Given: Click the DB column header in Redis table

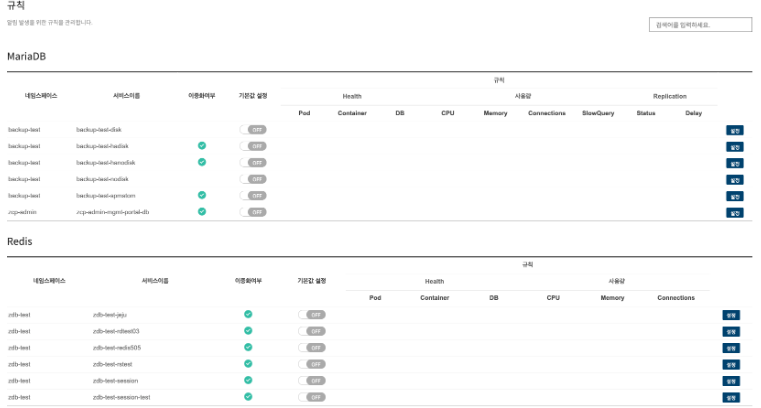Looking at the screenshot, I should [x=494, y=298].
